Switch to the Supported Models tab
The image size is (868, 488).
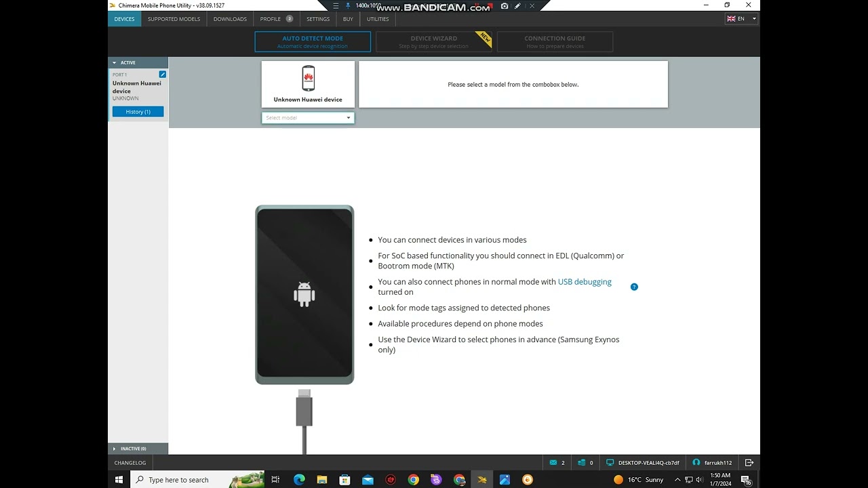pyautogui.click(x=174, y=19)
